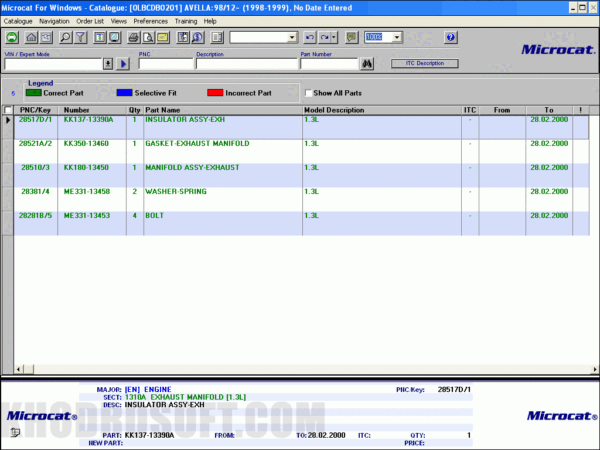The height and width of the screenshot is (450, 600).
Task: Sort by the Part Name column header
Action: [x=223, y=110]
